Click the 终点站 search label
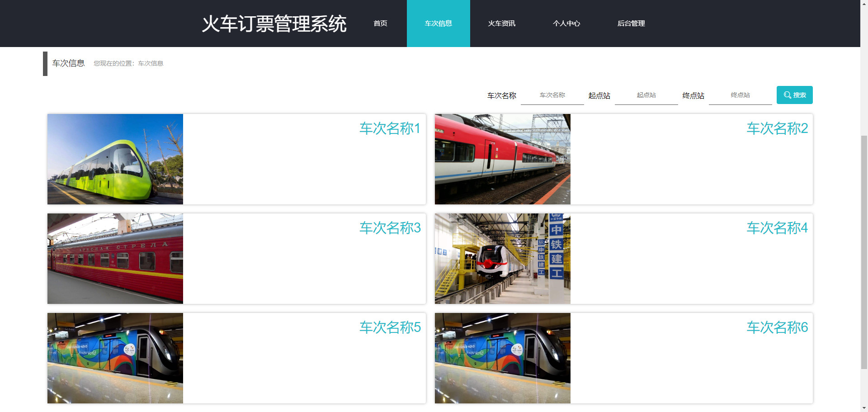This screenshot has width=868, height=412. click(x=693, y=96)
